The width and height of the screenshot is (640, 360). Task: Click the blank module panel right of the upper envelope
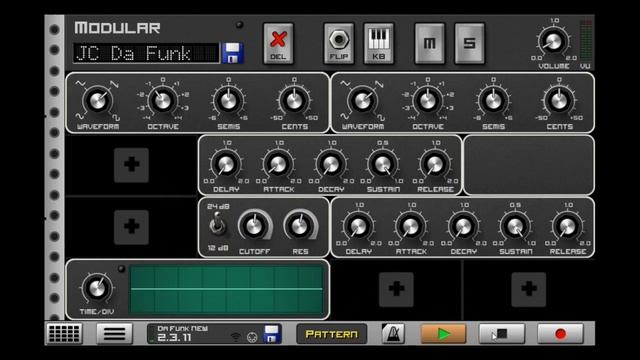click(x=529, y=165)
